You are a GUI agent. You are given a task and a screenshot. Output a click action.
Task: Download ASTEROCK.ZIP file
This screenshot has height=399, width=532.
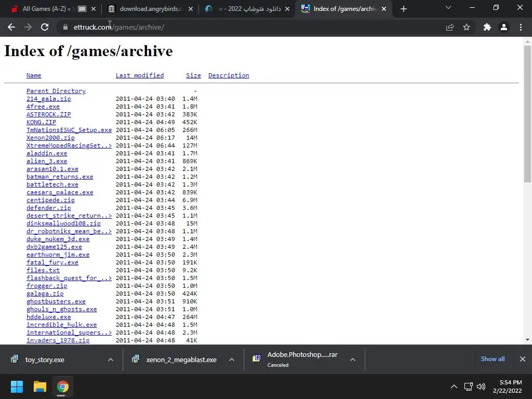pos(48,114)
